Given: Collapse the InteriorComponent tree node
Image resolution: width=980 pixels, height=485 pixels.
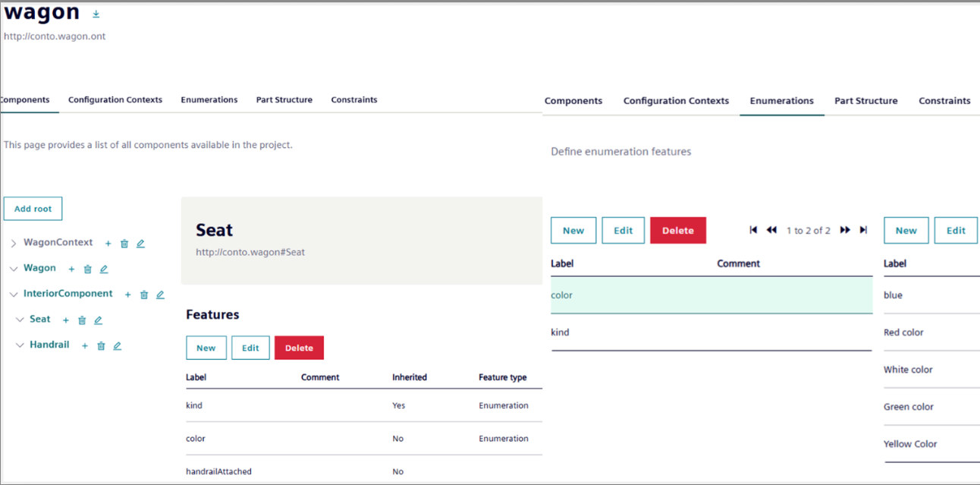Looking at the screenshot, I should pyautogui.click(x=14, y=294).
